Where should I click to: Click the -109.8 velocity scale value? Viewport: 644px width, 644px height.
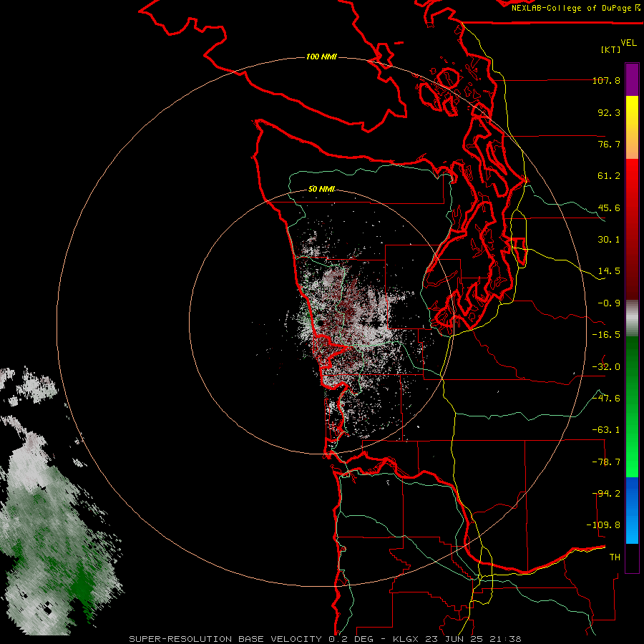point(603,525)
